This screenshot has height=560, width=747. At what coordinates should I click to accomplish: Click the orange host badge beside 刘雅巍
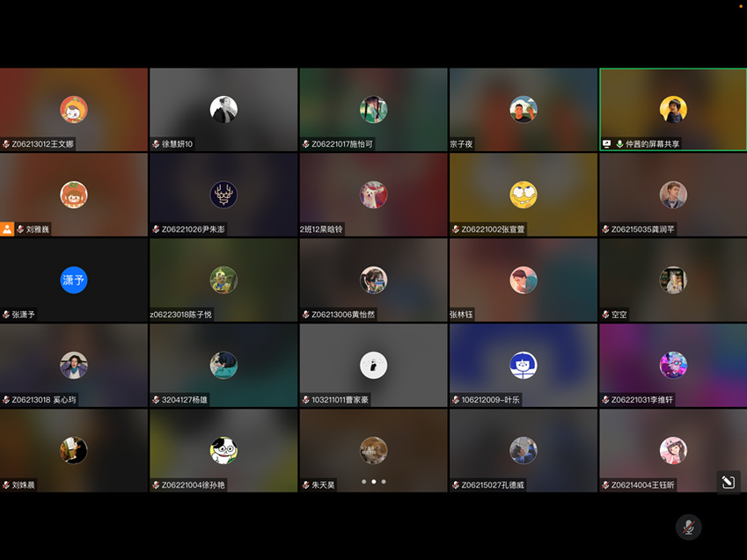[7, 229]
